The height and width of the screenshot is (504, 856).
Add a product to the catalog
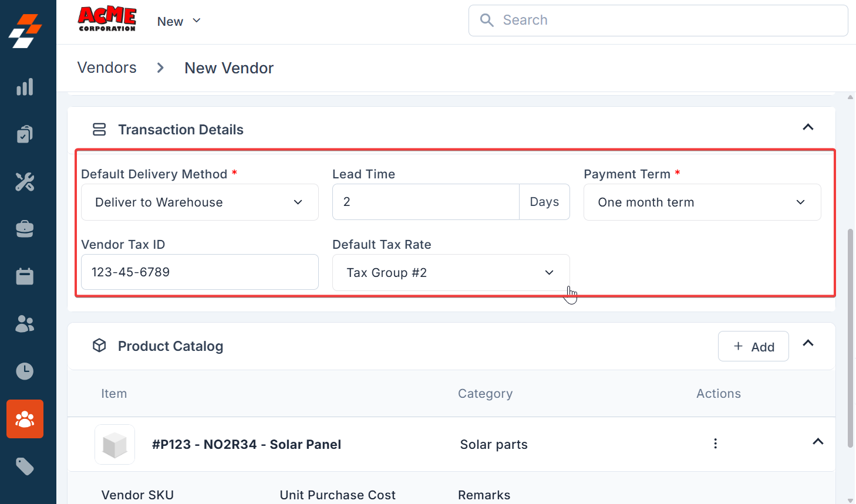click(x=753, y=346)
